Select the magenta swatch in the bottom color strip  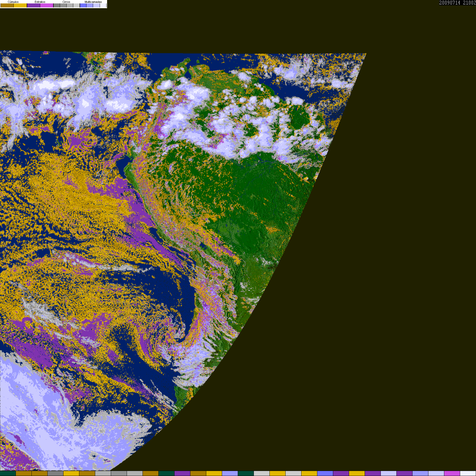(x=452, y=473)
